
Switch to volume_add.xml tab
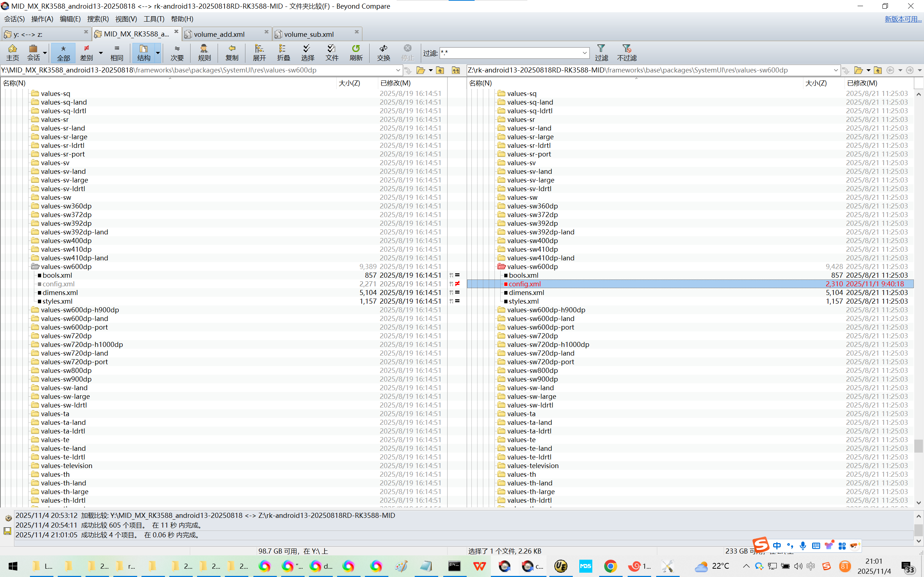pyautogui.click(x=219, y=34)
